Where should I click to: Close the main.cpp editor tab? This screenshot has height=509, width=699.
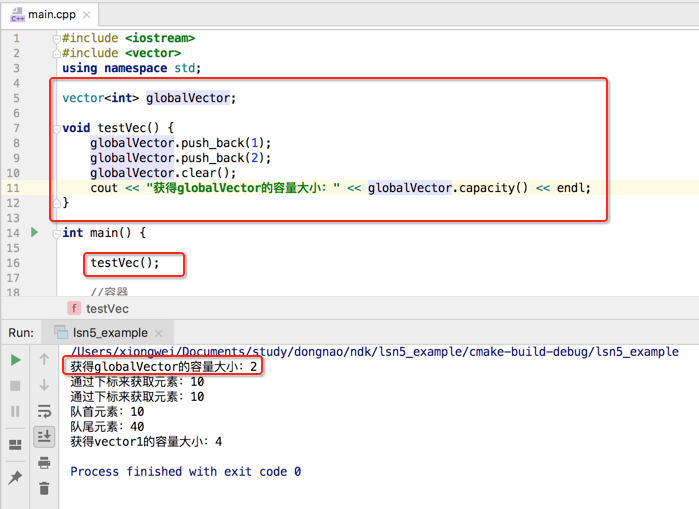(x=87, y=15)
